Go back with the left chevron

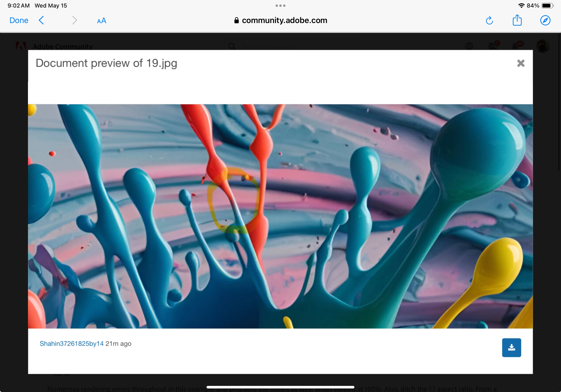(x=41, y=20)
